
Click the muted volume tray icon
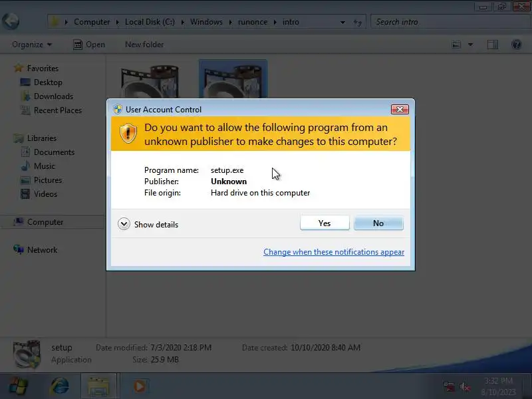point(464,386)
